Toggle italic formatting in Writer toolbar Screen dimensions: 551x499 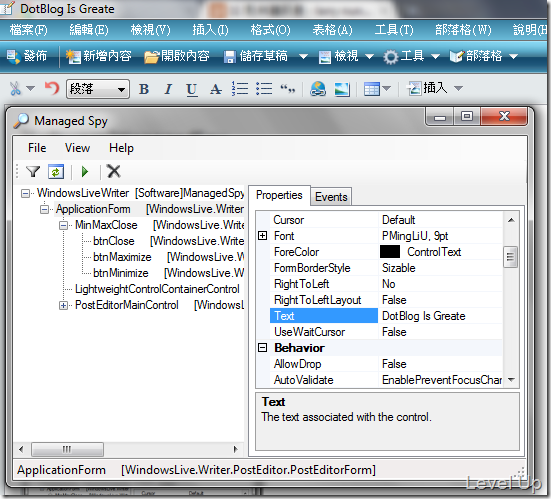[x=168, y=89]
